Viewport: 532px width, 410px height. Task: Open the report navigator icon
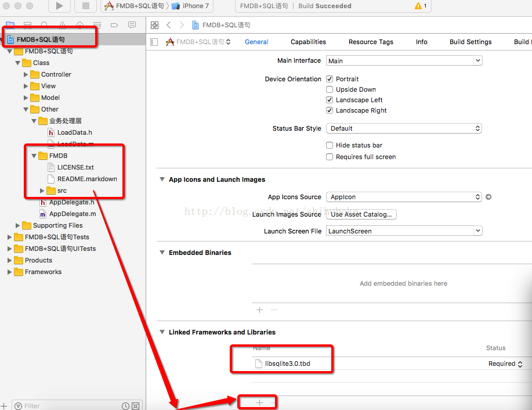point(132,25)
